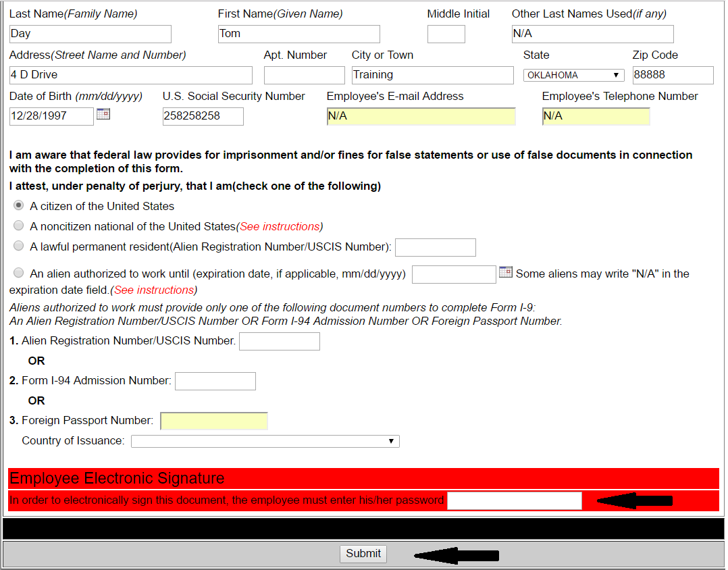The width and height of the screenshot is (728, 570).
Task: Select the lawful permanent resident option
Action: (x=19, y=245)
